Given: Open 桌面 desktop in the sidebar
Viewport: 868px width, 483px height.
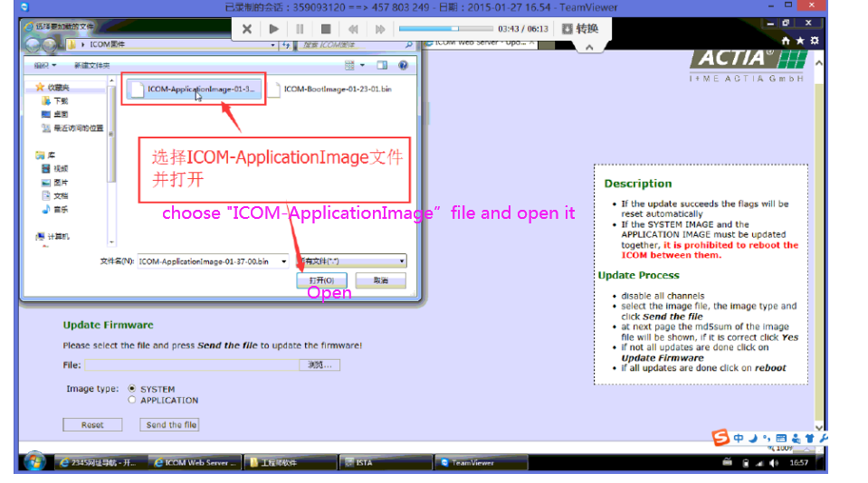Looking at the screenshot, I should coord(55,114).
